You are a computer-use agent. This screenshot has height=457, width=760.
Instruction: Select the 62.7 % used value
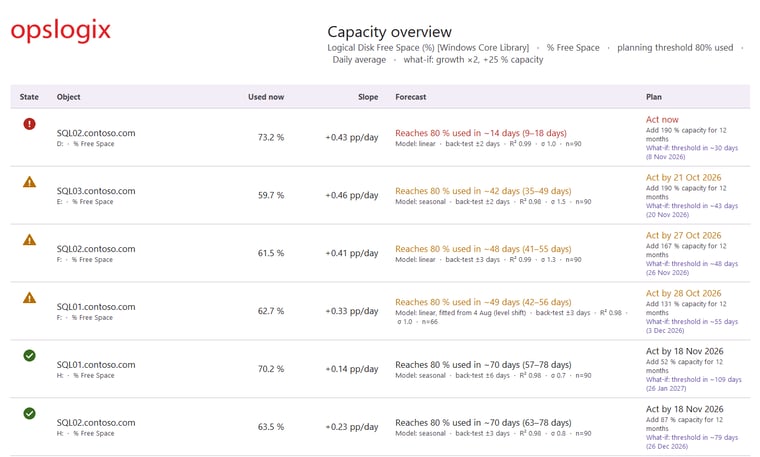271,311
